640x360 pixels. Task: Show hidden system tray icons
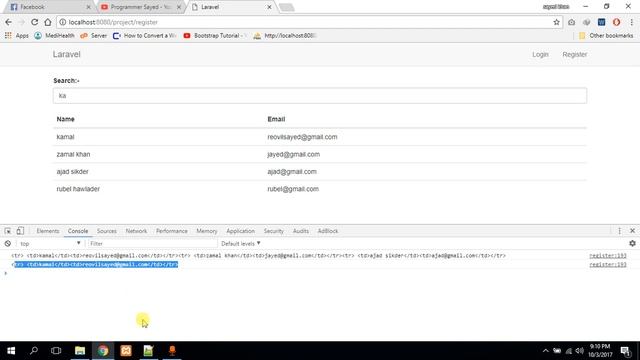coord(546,351)
